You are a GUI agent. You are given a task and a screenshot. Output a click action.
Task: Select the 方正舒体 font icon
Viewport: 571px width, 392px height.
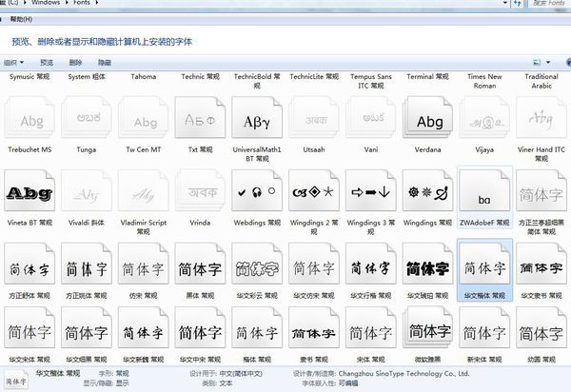pyautogui.click(x=30, y=264)
